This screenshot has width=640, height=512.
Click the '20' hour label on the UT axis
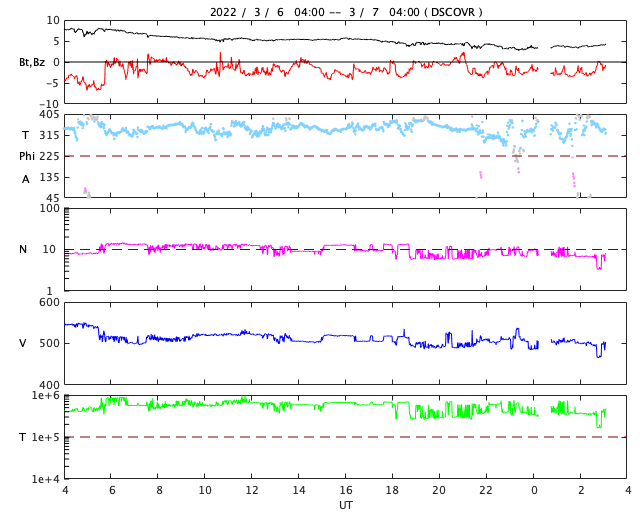[439, 490]
